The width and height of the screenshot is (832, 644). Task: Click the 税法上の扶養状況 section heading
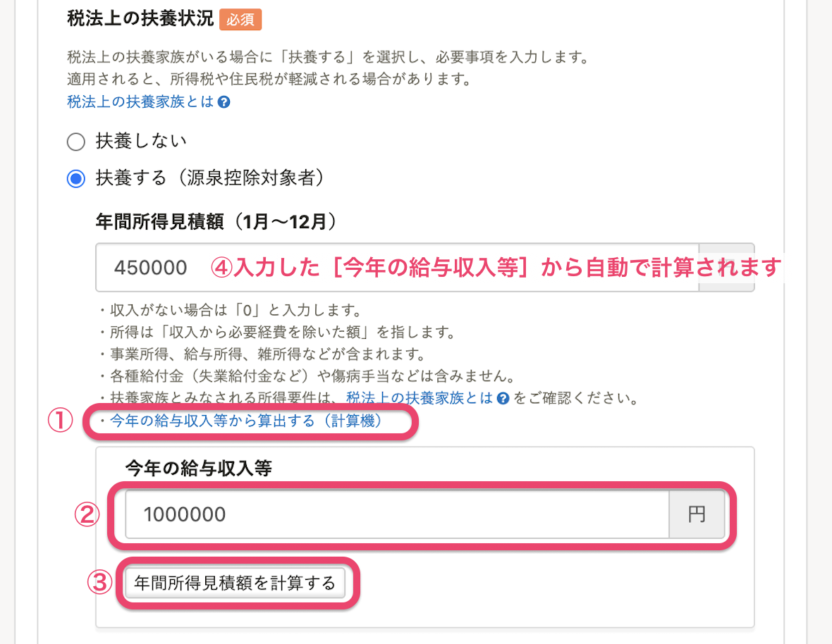point(140,18)
